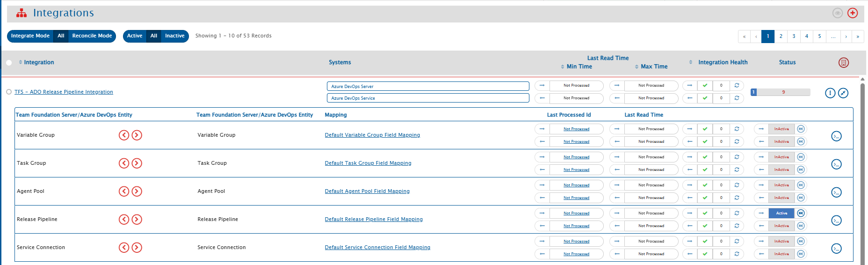Viewport: 868px width, 265px height.
Task: Switch to Reconcile Mode filter
Action: (92, 36)
